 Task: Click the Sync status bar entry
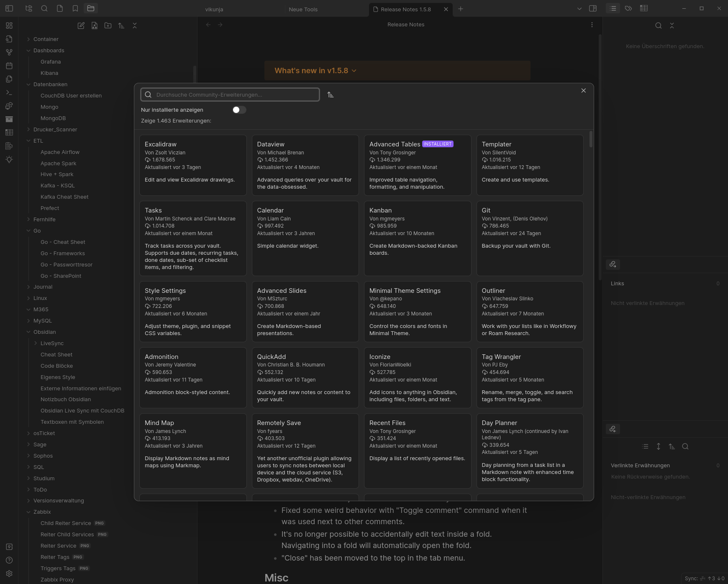click(x=704, y=579)
